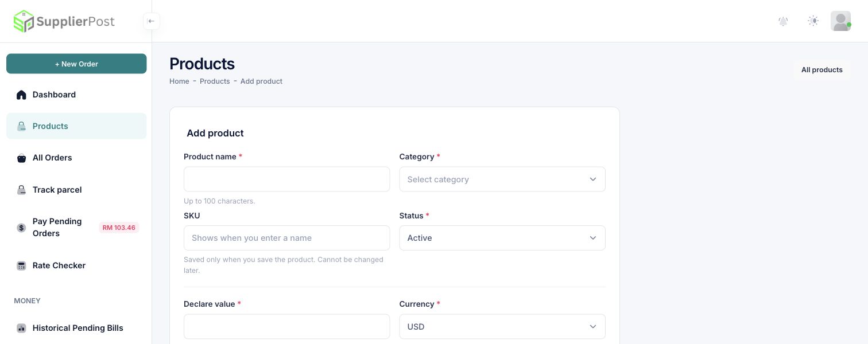Click the MONEY section heading
Image resolution: width=868 pixels, height=344 pixels.
(x=27, y=301)
